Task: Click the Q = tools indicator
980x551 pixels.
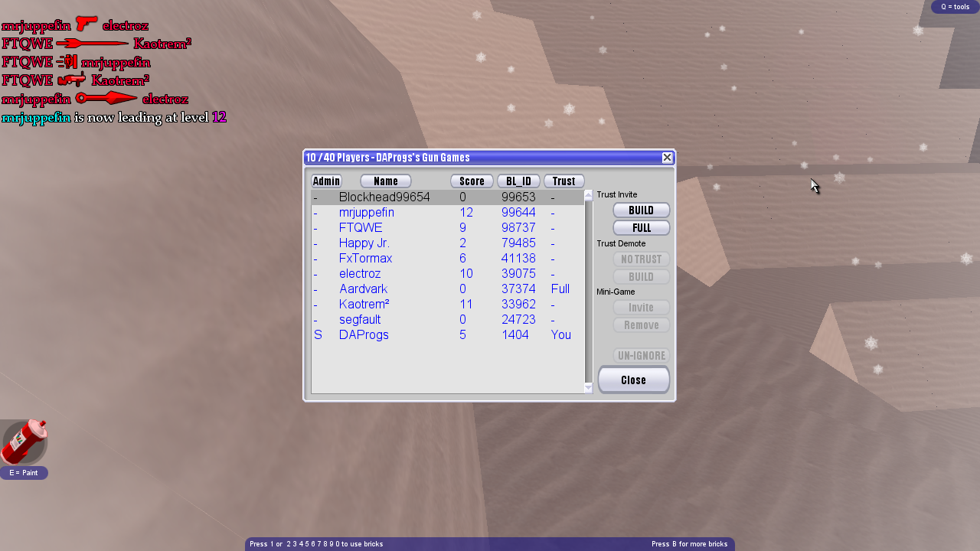Action: [x=955, y=7]
